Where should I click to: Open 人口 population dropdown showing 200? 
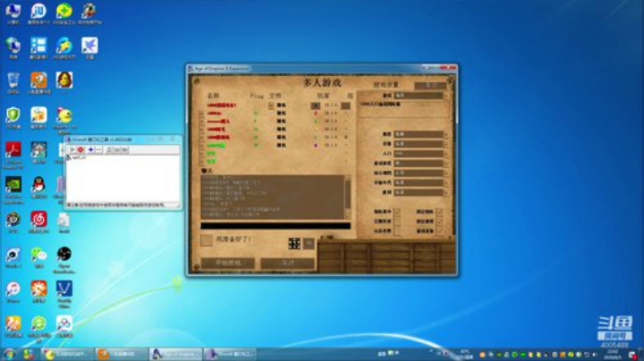420,154
